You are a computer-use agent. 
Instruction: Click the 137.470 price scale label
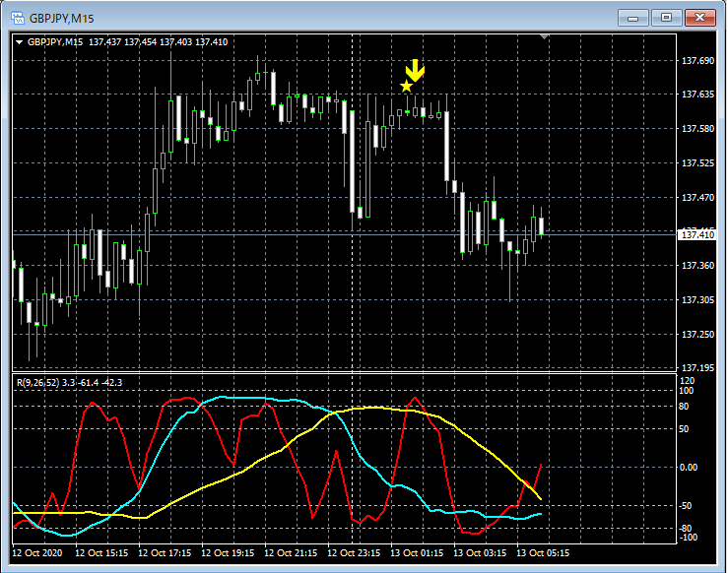point(697,198)
